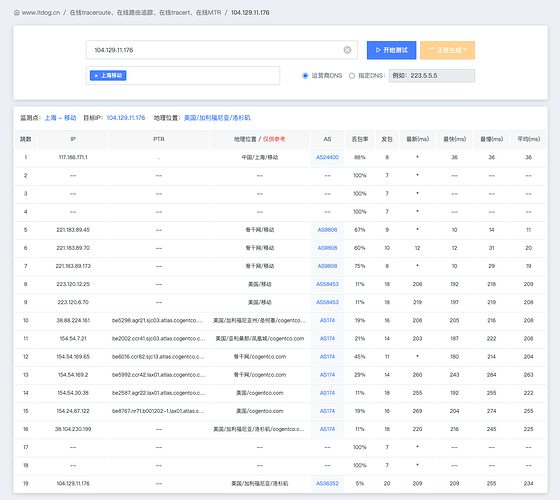Click the www.itdog.cn breadcrumb link

[41, 12]
